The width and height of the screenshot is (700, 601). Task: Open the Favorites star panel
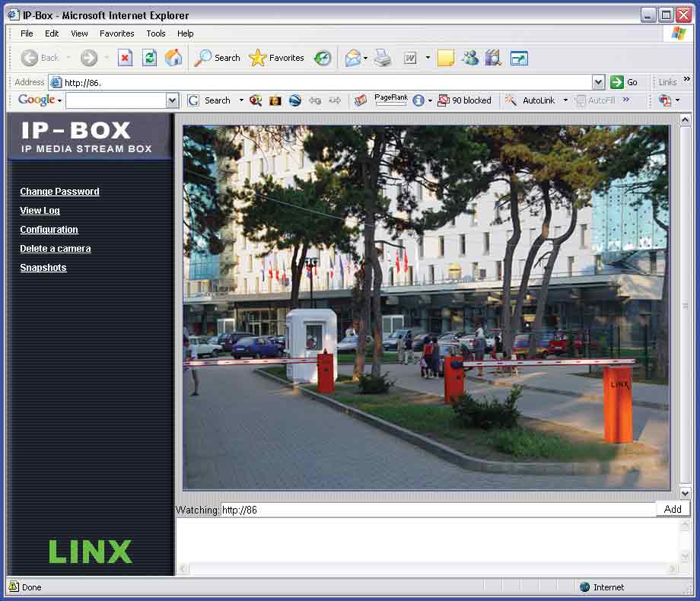click(276, 57)
